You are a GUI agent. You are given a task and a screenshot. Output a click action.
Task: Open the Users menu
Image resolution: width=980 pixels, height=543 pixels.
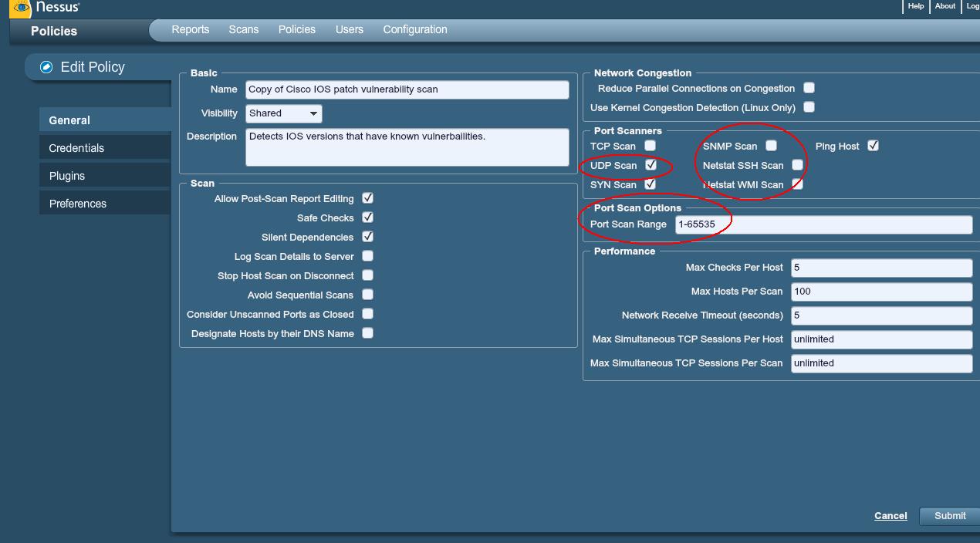[x=350, y=29]
